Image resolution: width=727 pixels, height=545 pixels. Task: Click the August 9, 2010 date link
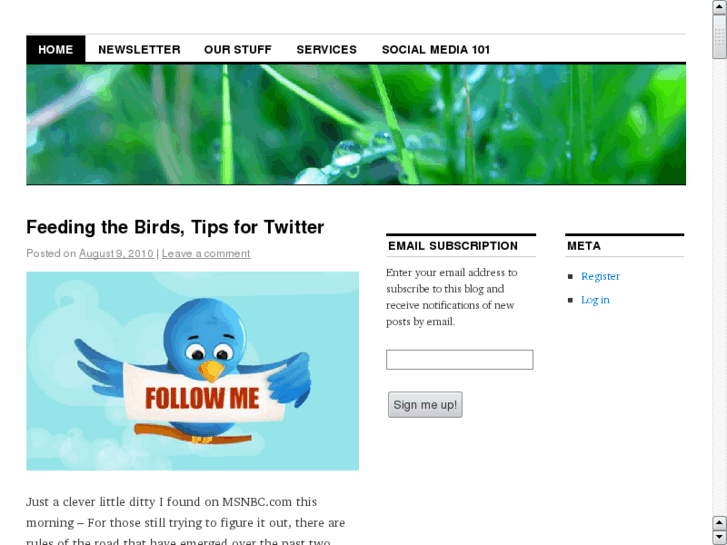116,254
